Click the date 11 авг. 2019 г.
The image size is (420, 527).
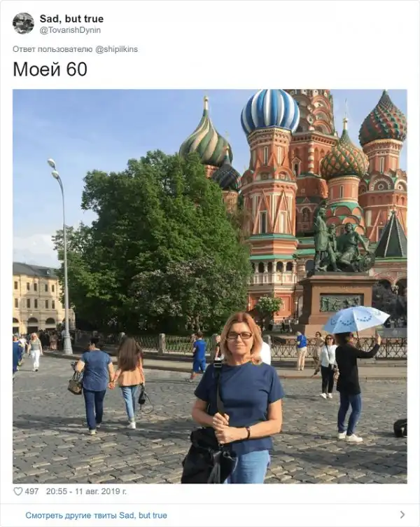(101, 491)
